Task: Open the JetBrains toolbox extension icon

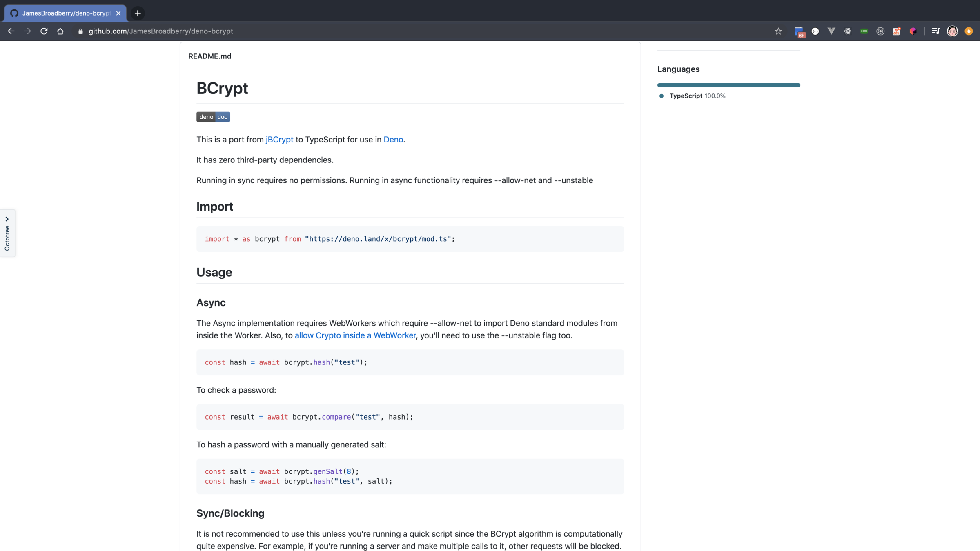Action: coord(913,31)
